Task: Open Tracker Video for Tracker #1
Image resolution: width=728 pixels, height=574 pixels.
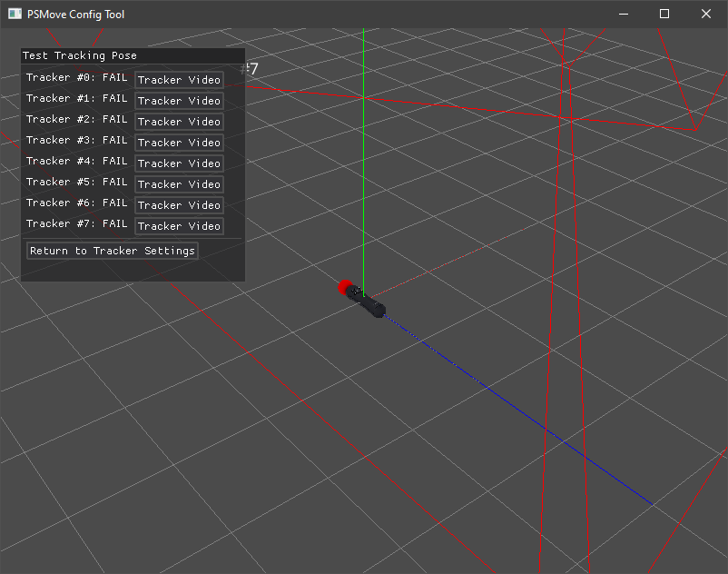Action: pyautogui.click(x=179, y=101)
